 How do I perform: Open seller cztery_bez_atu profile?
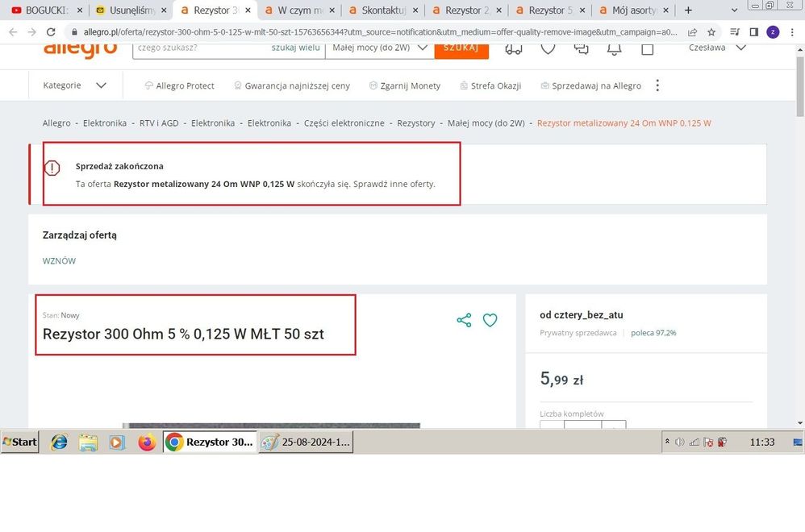[581, 315]
